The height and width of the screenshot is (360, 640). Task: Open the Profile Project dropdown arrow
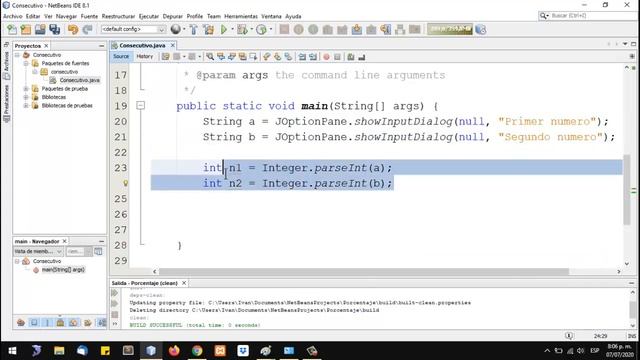tap(271, 29)
